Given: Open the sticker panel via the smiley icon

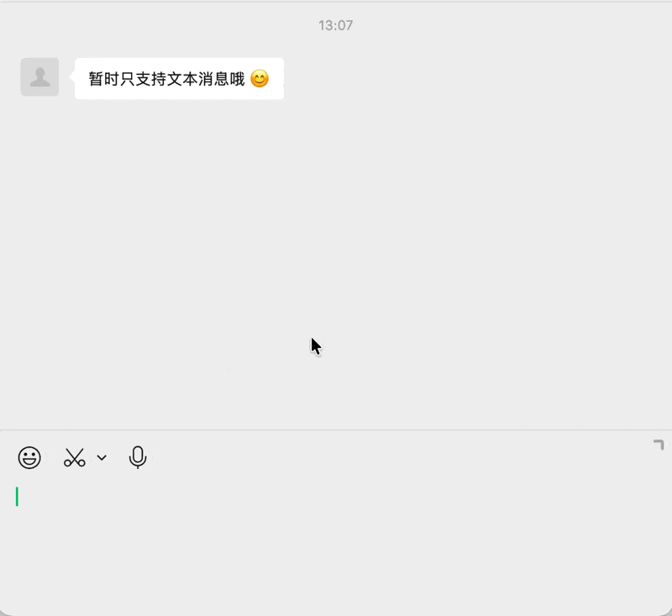Looking at the screenshot, I should (29, 457).
